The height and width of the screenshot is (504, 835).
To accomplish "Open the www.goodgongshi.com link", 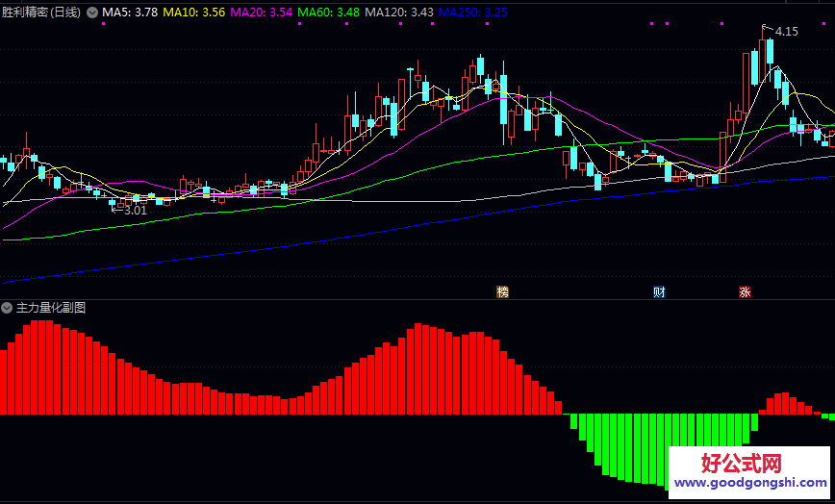I will tap(751, 483).
